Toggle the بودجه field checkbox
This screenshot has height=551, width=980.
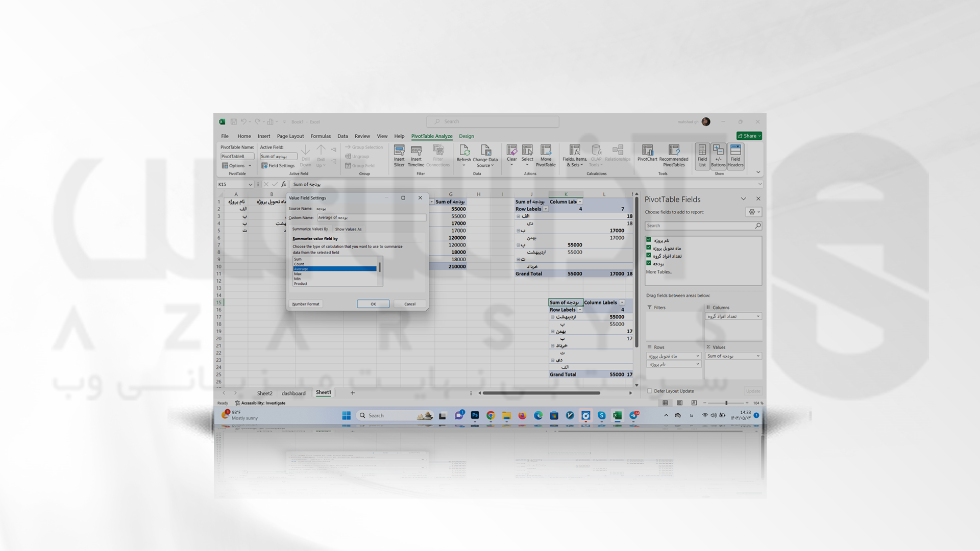pos(649,263)
